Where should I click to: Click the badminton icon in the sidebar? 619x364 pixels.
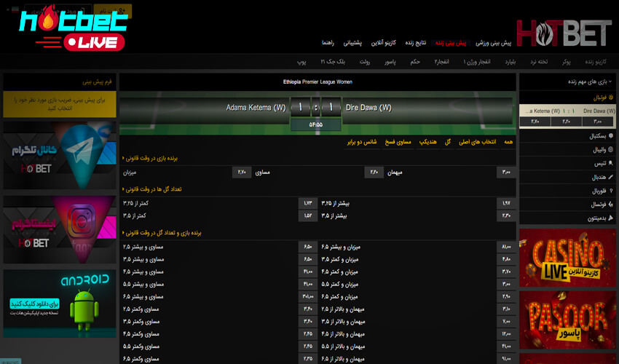pos(611,218)
